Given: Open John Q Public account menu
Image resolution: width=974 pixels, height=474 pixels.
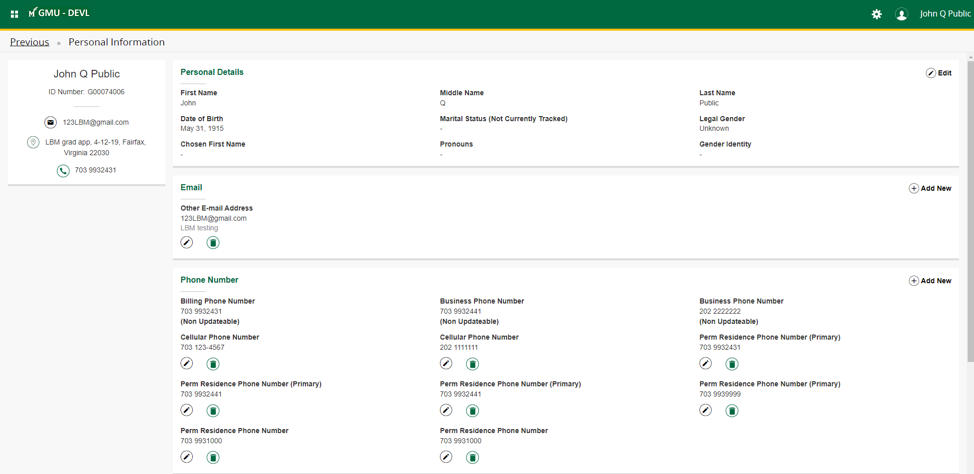Looking at the screenshot, I should [945, 14].
